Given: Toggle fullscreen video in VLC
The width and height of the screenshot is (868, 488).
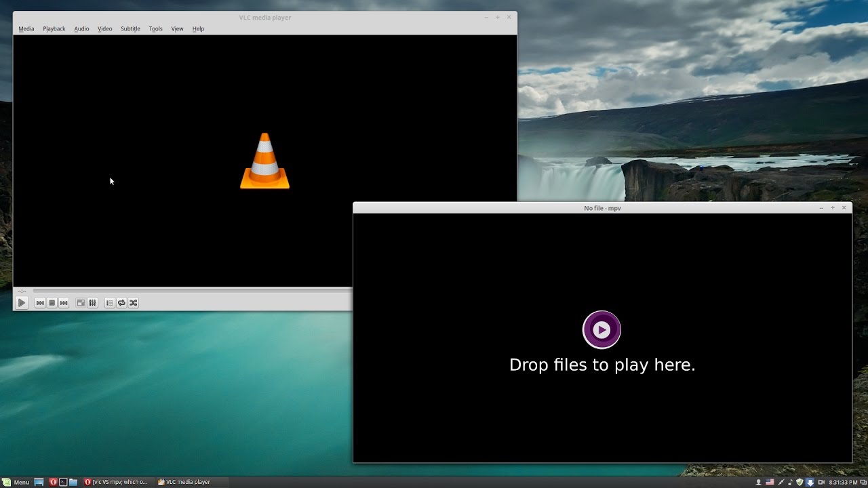Looking at the screenshot, I should click(81, 303).
